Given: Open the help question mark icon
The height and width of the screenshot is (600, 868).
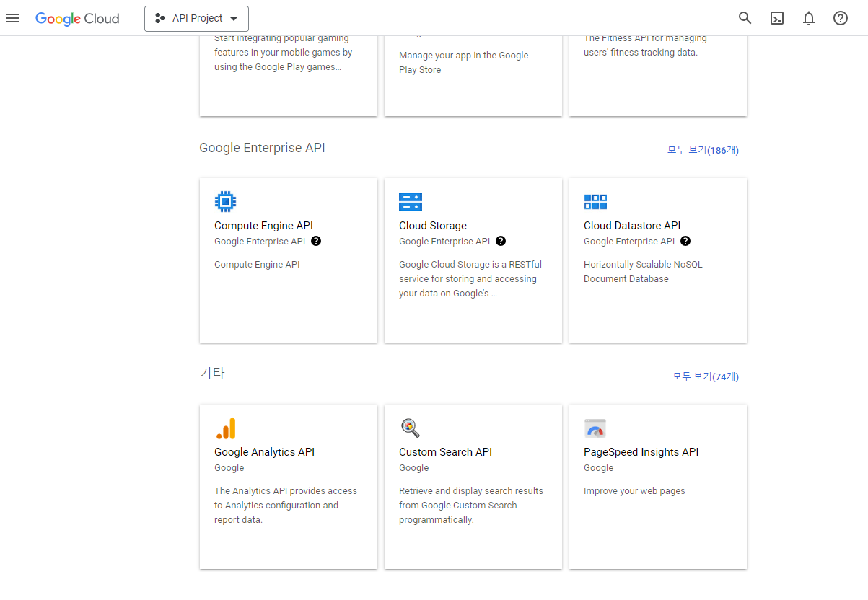Looking at the screenshot, I should [841, 18].
